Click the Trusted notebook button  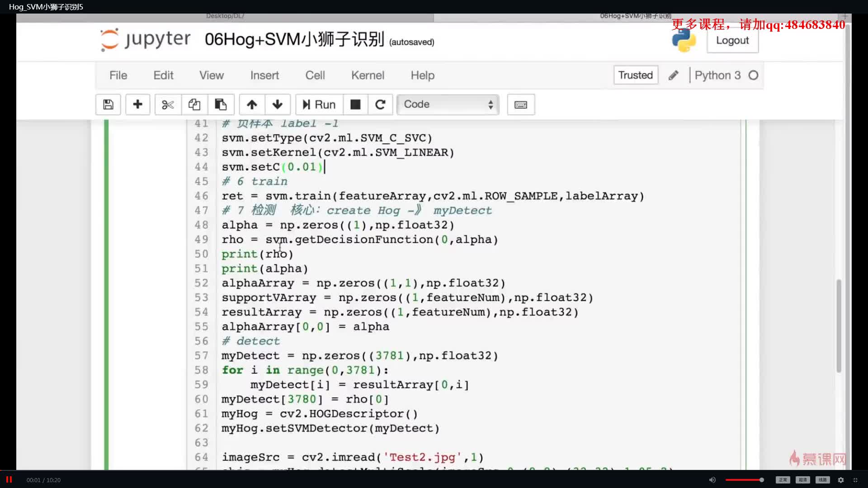pyautogui.click(x=635, y=75)
